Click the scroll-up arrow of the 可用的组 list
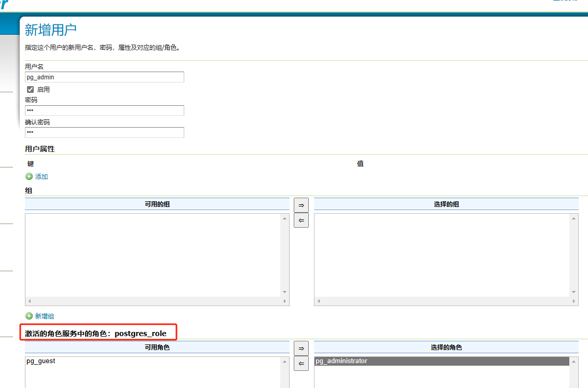 point(284,218)
